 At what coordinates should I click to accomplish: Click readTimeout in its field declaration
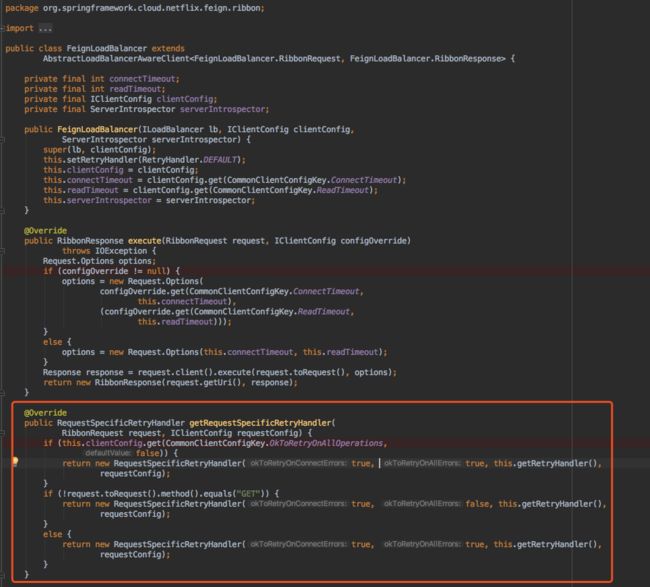(x=135, y=89)
